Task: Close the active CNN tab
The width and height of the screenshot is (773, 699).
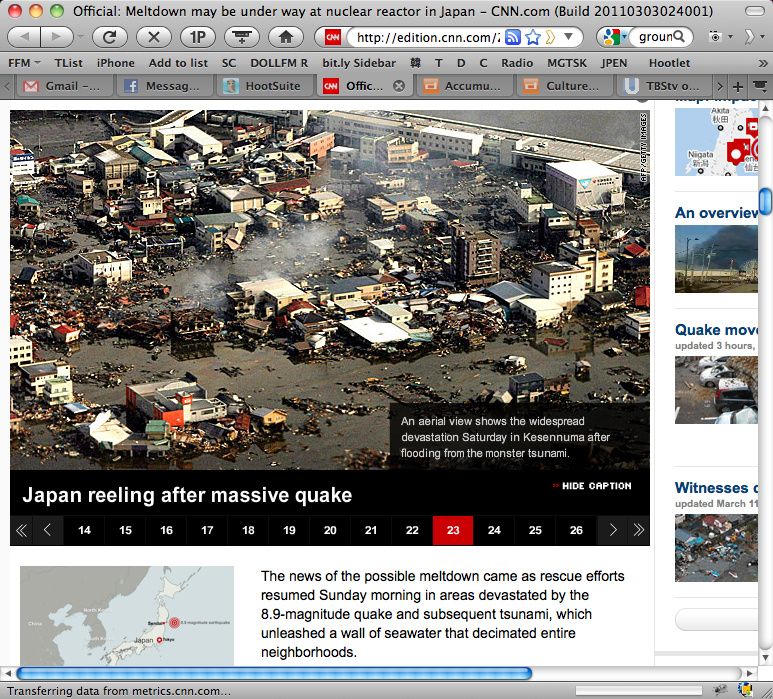Action: (x=399, y=86)
